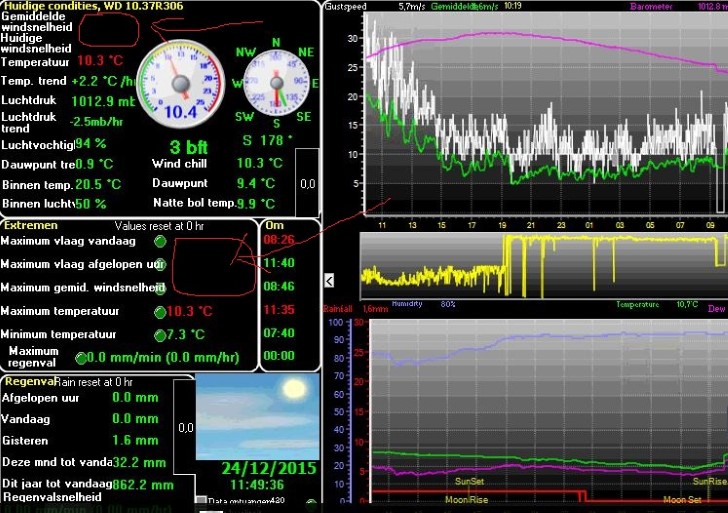
Task: Click the Gustspeed legend label on graph
Action: pos(348,6)
